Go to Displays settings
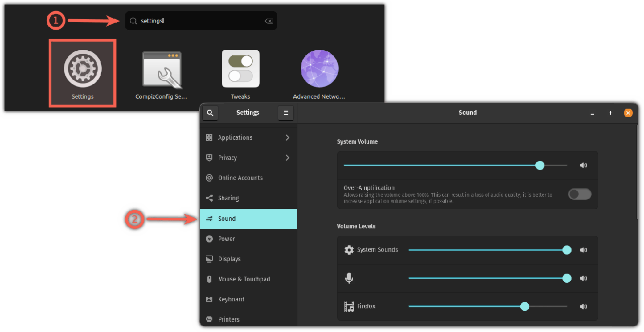The image size is (644, 332). tap(229, 259)
